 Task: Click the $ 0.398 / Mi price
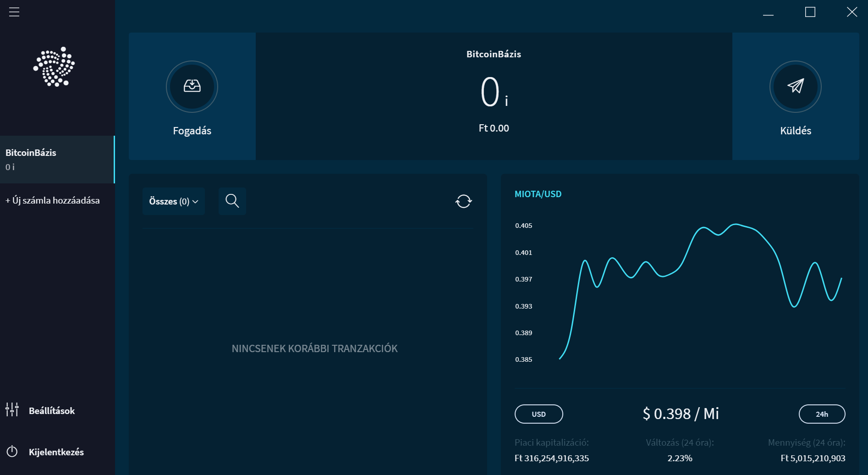[681, 414]
